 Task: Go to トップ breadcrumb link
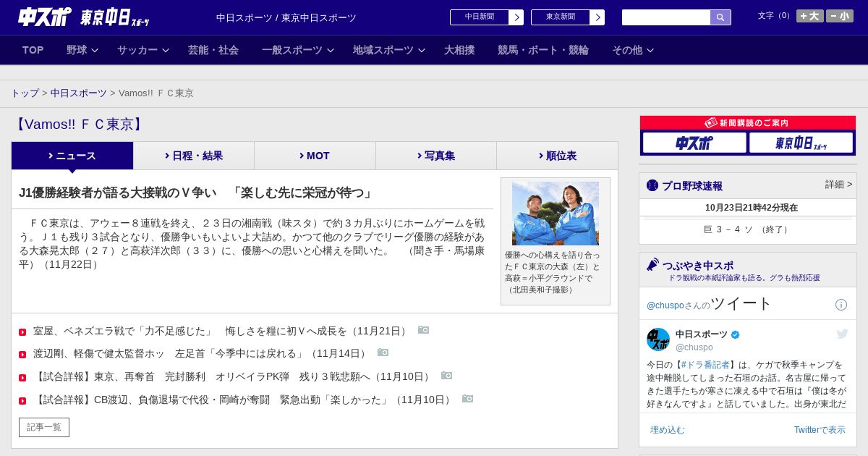[x=25, y=93]
